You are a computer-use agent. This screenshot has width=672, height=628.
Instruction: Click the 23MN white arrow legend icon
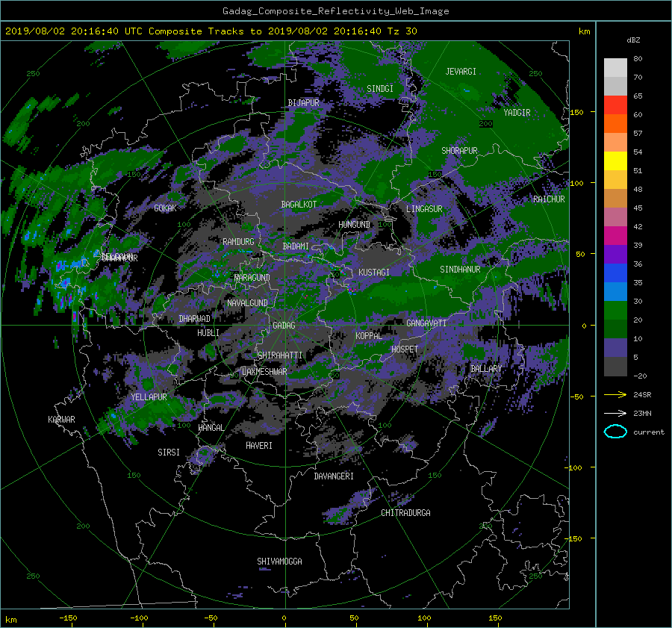(615, 413)
